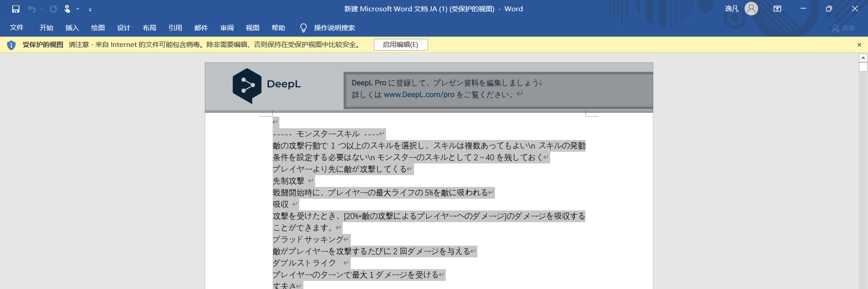Click the 操作说明搜索 search field
The width and height of the screenshot is (868, 289).
point(335,28)
